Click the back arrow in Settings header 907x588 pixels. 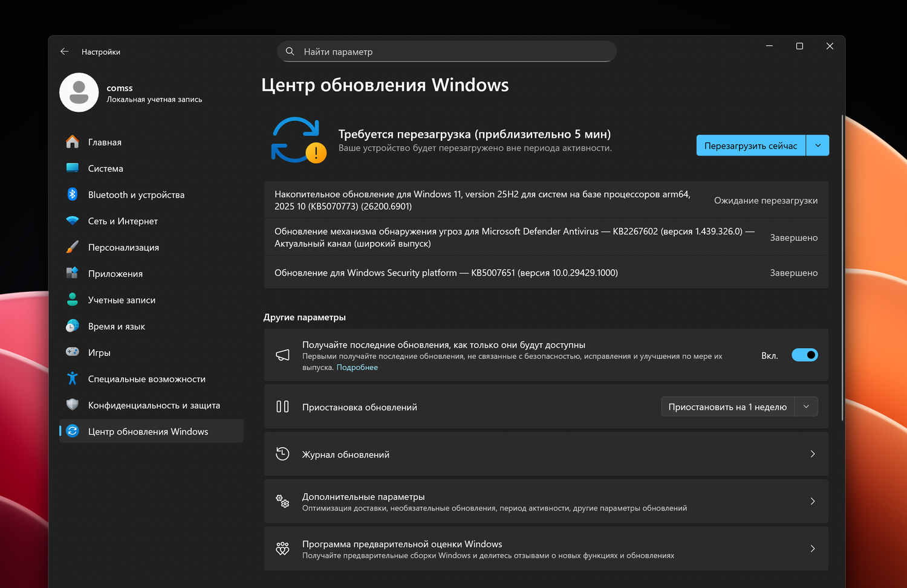pyautogui.click(x=65, y=52)
